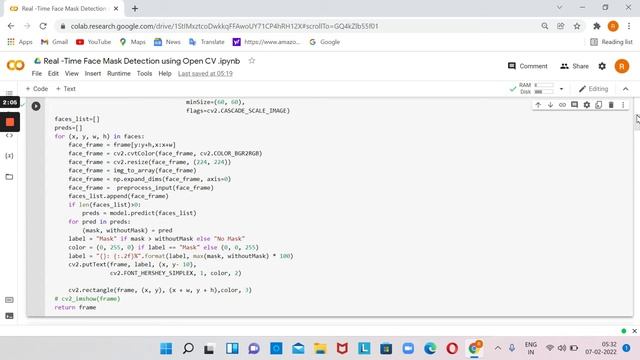Open the Apps bookmark shortcut
The width and height of the screenshot is (640, 360).
pyautogui.click(x=20, y=42)
